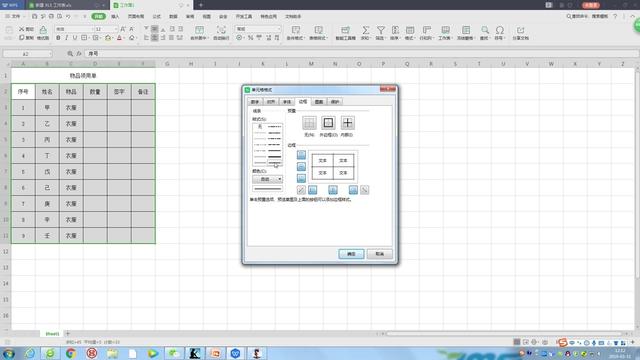Click the AutoSum sigma icon
Screen dimensions: 640x360
pos(366,30)
